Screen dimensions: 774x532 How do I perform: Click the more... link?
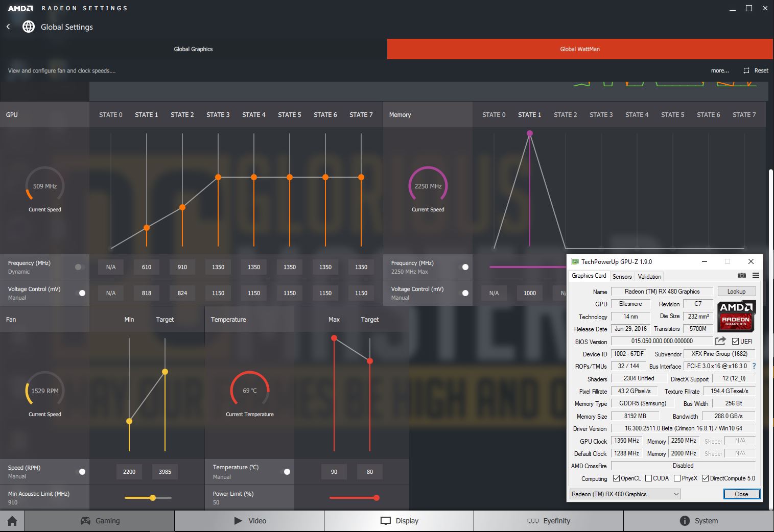(720, 70)
